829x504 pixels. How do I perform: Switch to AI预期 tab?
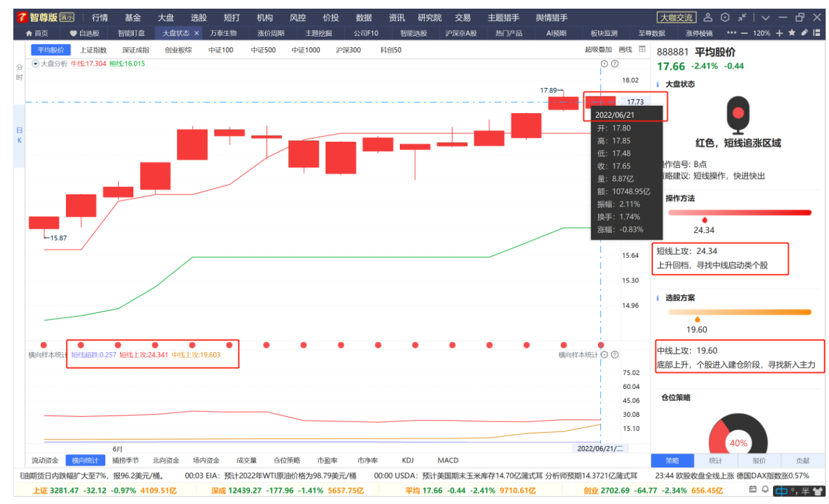coord(556,33)
